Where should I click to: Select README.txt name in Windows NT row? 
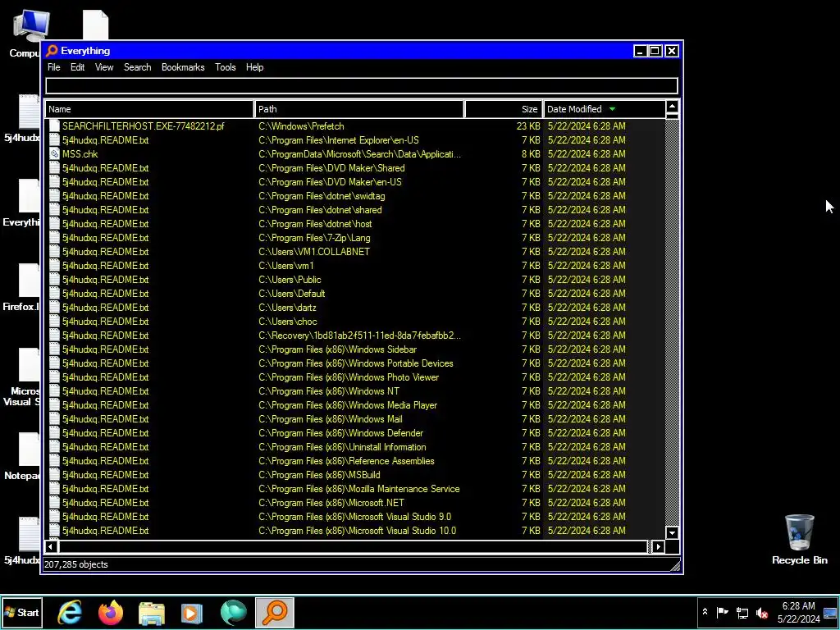tap(105, 391)
